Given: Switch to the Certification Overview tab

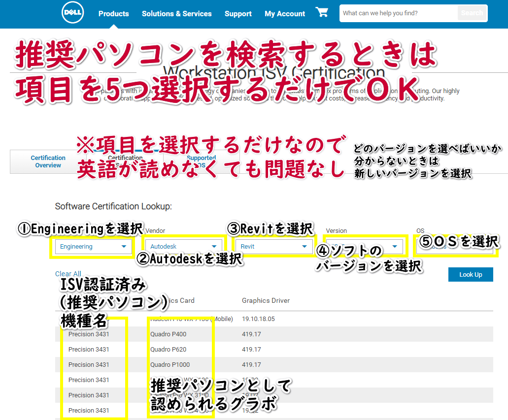Looking at the screenshot, I should [x=48, y=162].
